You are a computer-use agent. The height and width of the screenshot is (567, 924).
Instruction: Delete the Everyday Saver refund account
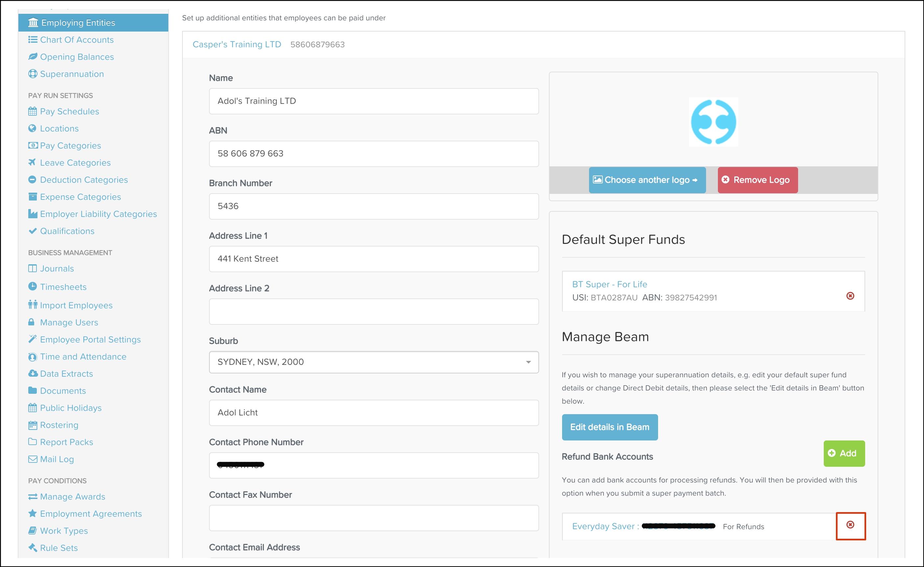[x=850, y=525]
